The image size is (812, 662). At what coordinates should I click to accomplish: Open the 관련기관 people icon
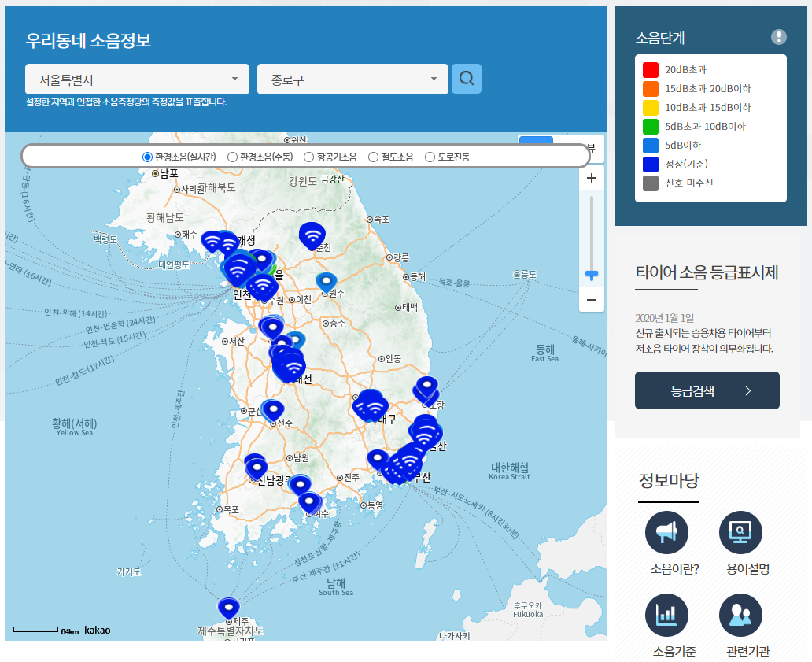click(740, 615)
